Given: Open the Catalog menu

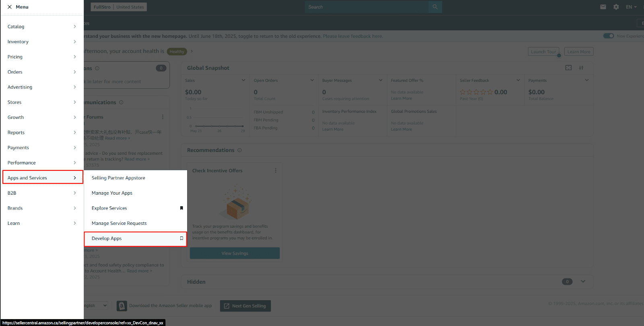Looking at the screenshot, I should pyautogui.click(x=42, y=27).
